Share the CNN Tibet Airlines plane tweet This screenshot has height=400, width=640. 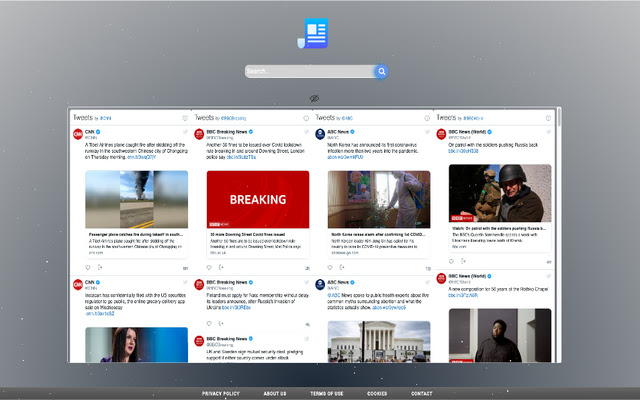pyautogui.click(x=100, y=267)
